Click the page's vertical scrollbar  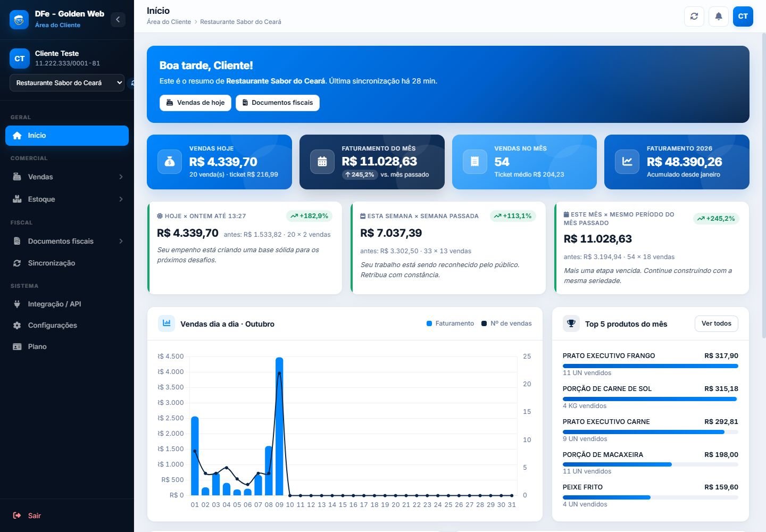764,186
